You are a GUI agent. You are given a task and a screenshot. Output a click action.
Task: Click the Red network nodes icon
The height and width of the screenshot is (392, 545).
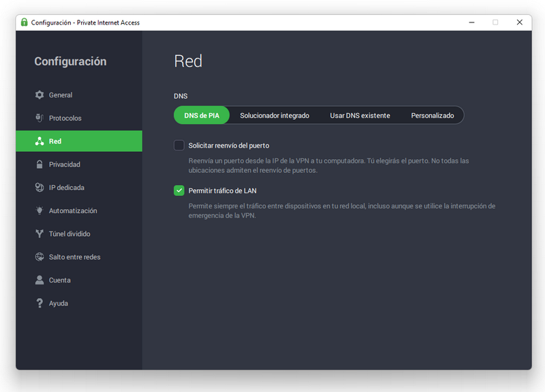[40, 142]
